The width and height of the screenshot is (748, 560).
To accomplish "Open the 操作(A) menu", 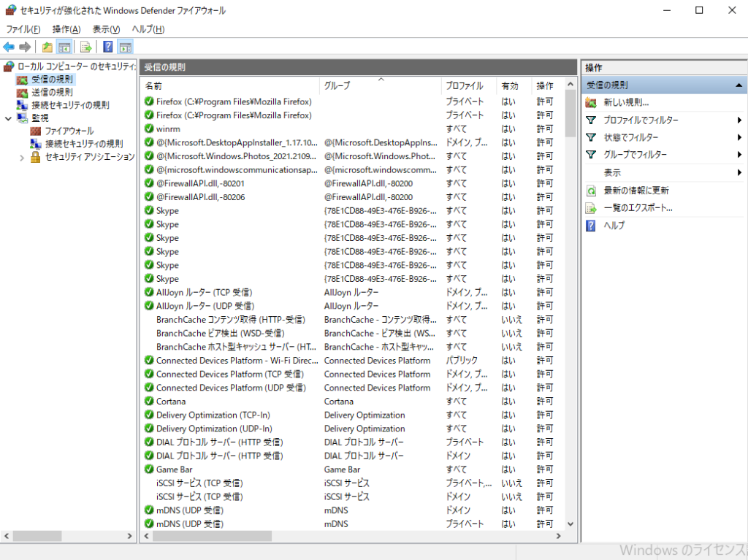I will [66, 29].
